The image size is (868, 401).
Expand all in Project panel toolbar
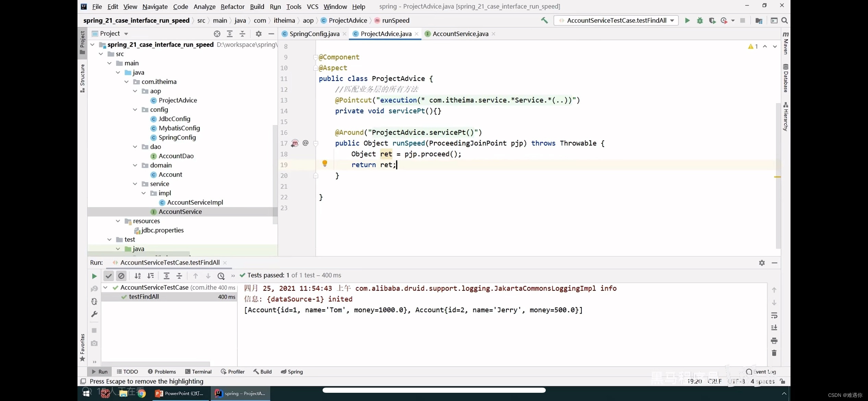pyautogui.click(x=230, y=34)
